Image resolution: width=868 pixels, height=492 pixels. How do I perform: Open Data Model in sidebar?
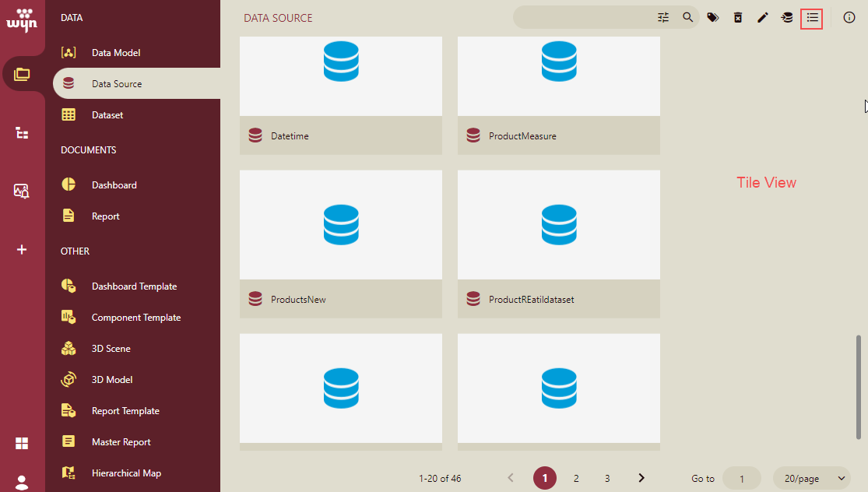tap(116, 53)
